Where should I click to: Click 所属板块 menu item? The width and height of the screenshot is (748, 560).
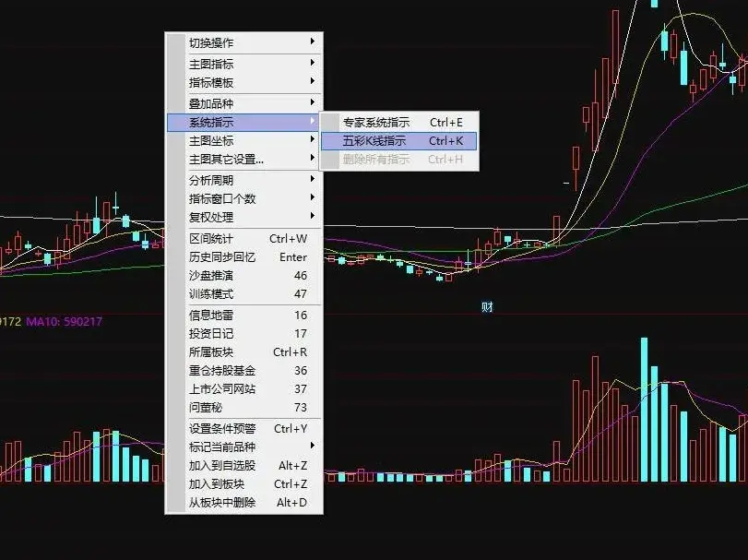[244, 352]
